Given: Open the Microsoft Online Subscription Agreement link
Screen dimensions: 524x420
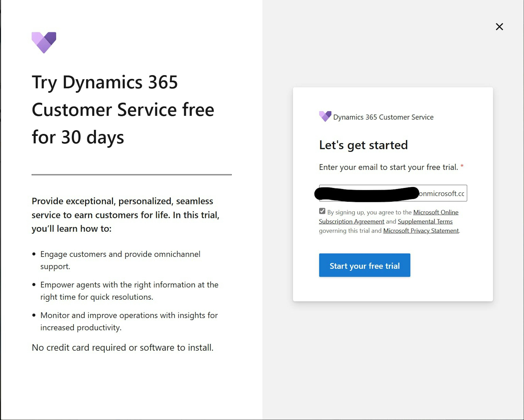Looking at the screenshot, I should pyautogui.click(x=436, y=212).
